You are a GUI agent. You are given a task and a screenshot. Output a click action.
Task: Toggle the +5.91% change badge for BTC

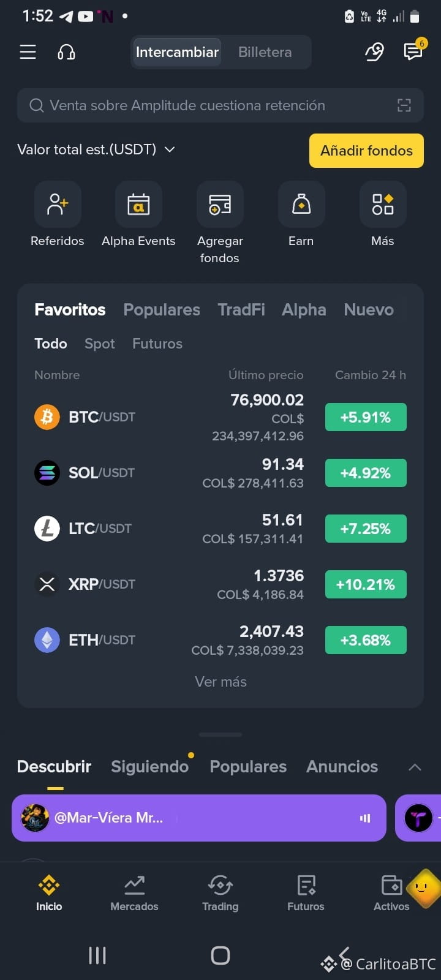(366, 417)
